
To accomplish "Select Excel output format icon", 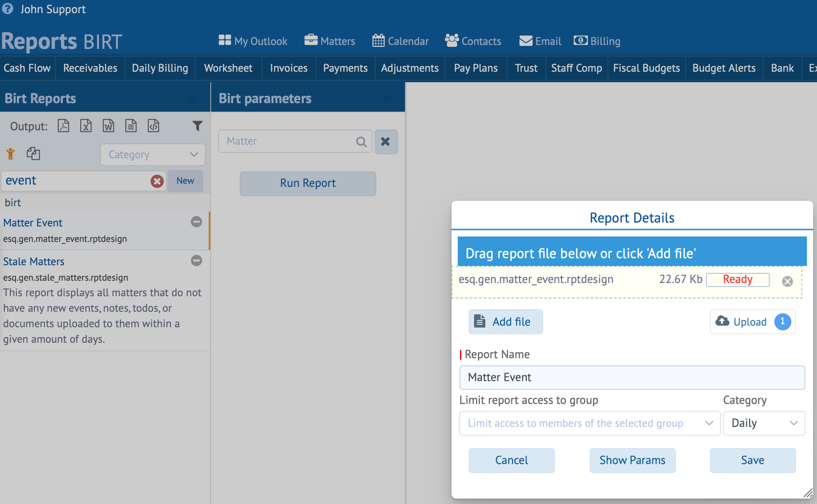I will 86,126.
